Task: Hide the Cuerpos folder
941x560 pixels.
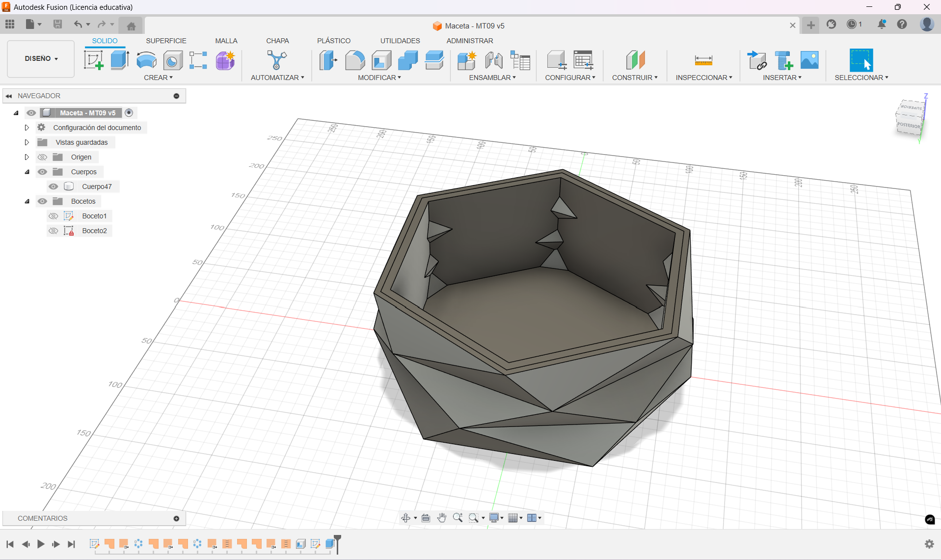Action: point(43,172)
